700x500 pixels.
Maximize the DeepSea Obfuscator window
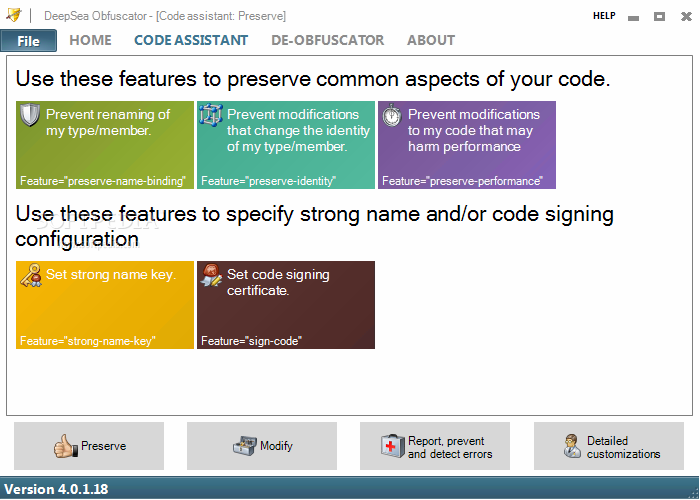point(659,17)
